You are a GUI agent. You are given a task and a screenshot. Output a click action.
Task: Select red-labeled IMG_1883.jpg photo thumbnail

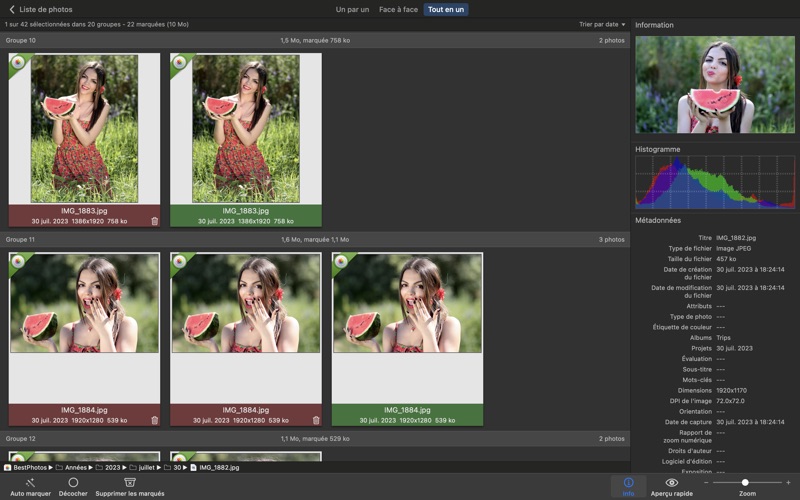click(84, 129)
